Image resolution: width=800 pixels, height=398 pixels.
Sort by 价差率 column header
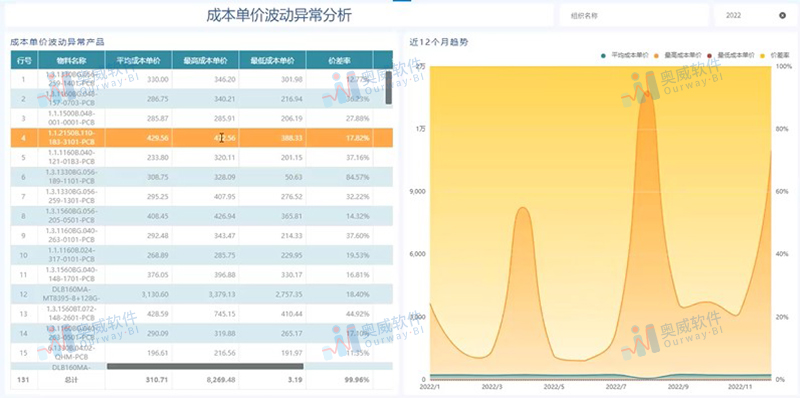click(339, 60)
